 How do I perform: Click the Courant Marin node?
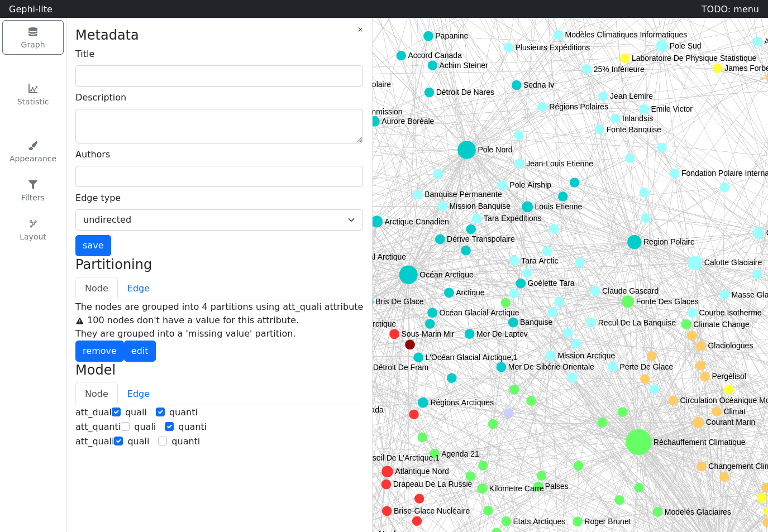point(698,422)
